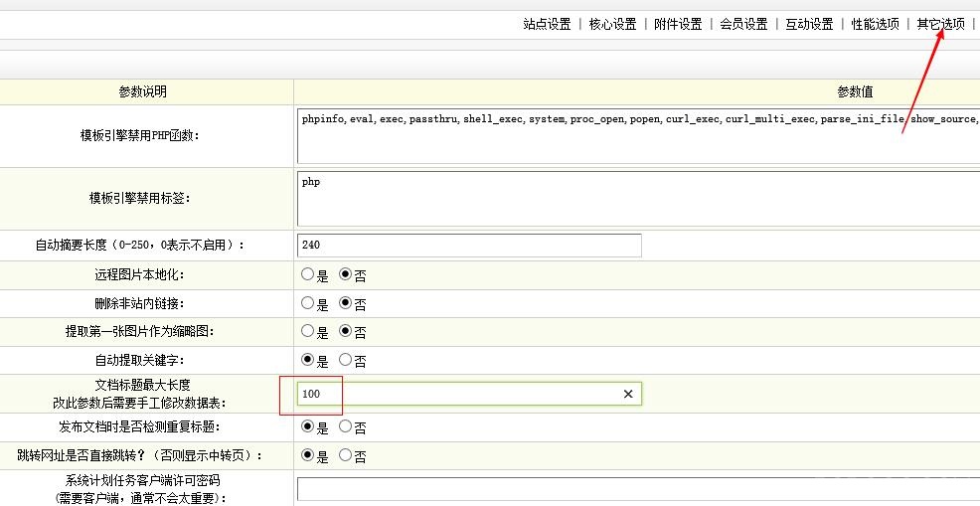The width and height of the screenshot is (980, 506).
Task: Click the 发布文档时是否检测重复标题 label
Action: 139,427
